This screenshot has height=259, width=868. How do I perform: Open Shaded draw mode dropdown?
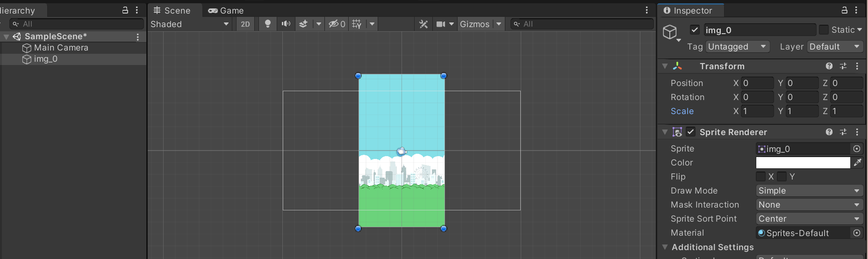pos(190,24)
